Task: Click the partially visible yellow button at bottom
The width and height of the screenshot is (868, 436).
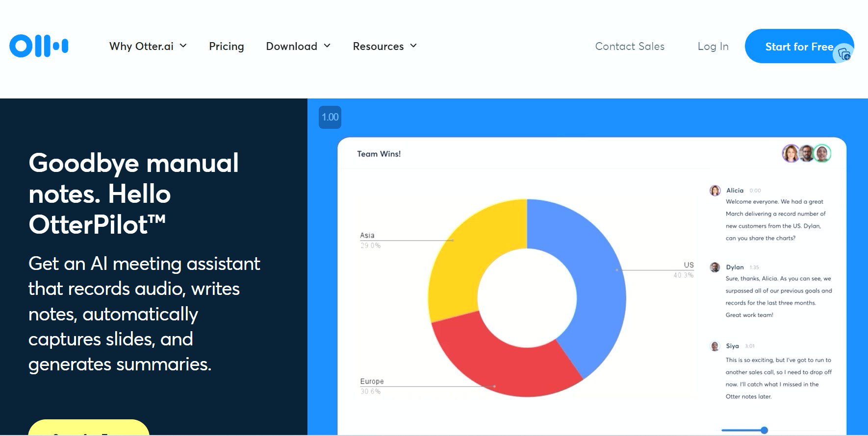Action: pyautogui.click(x=89, y=428)
